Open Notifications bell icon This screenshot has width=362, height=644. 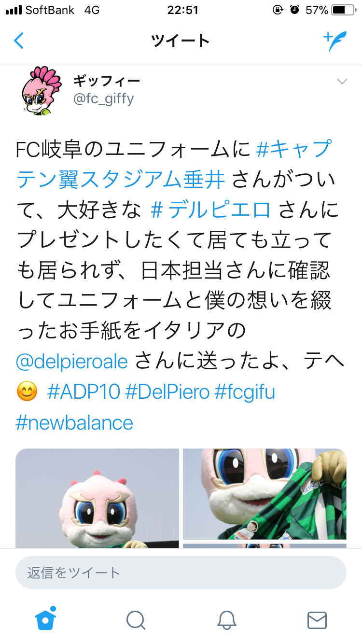226,620
